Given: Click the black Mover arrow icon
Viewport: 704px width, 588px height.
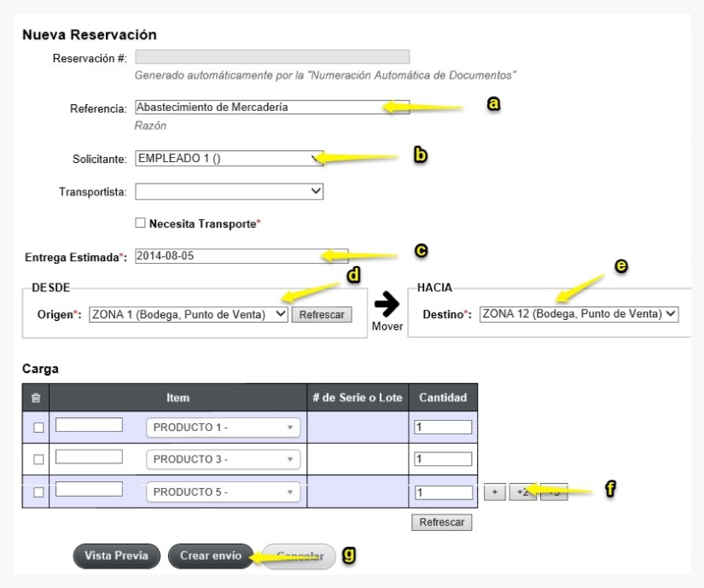Looking at the screenshot, I should (387, 304).
